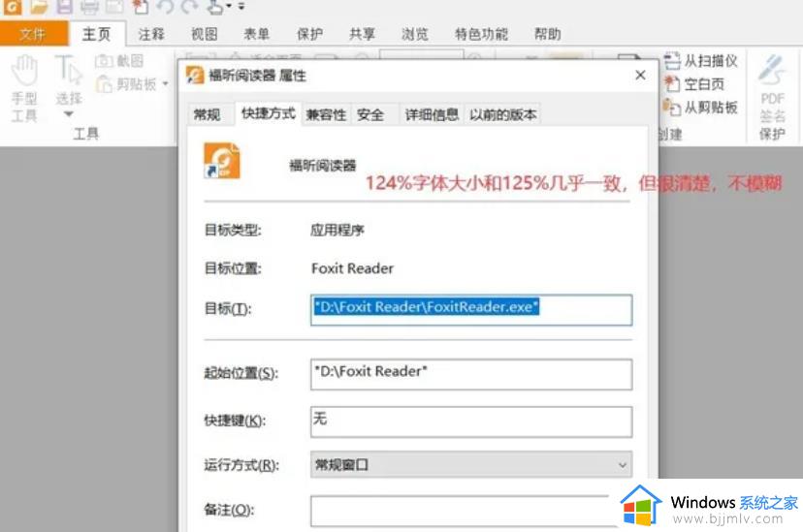This screenshot has width=803, height=532.
Task: Click the Foxit shortcut icon in dialog
Action: click(x=222, y=161)
